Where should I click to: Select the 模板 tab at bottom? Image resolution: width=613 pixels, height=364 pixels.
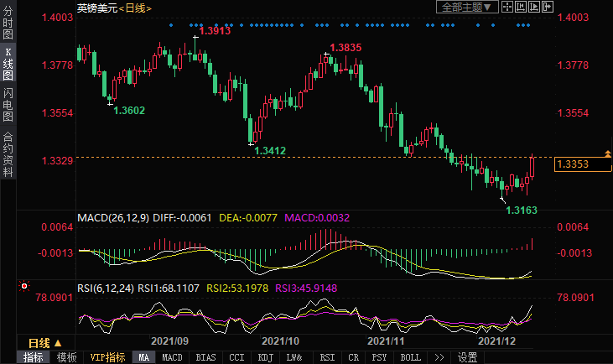pos(67,357)
